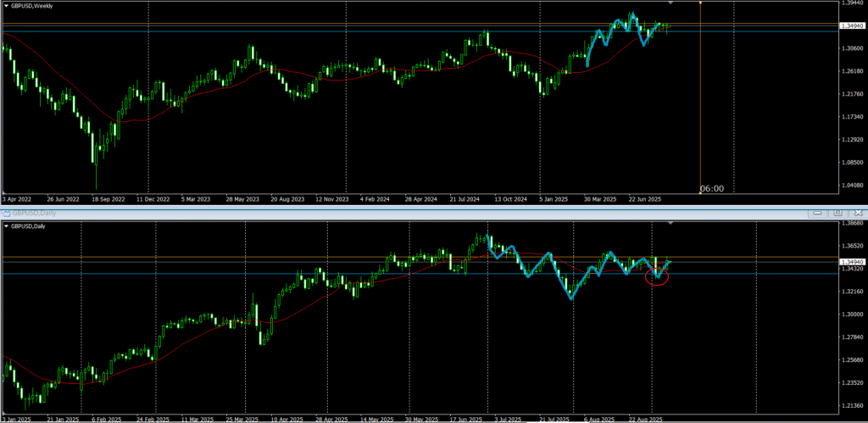Click the 1.36520 price level on Daily axis
Screen dimensions: 868x423
pyautogui.click(x=853, y=245)
